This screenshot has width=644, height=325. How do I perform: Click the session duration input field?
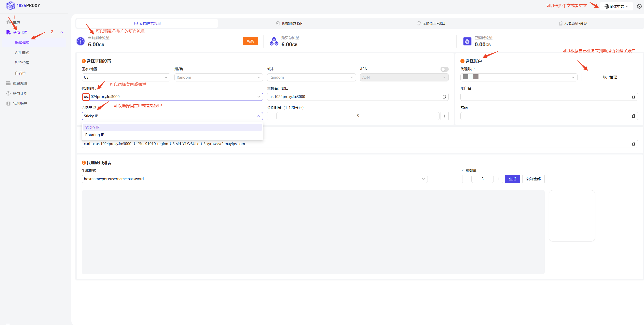tap(358, 116)
